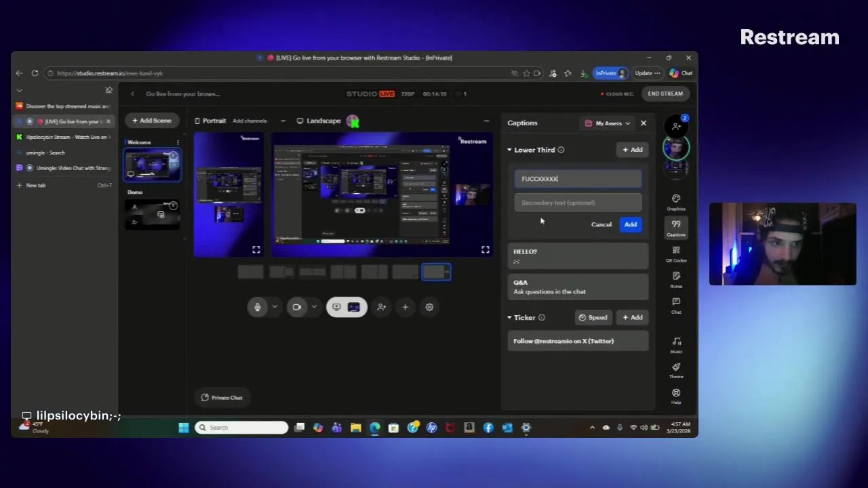Screen dimensions: 868x488
Task: Expand the microphone options chevron
Action: tap(275, 307)
